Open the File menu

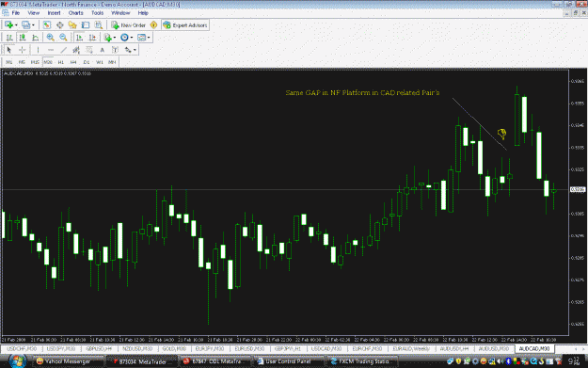tap(16, 13)
